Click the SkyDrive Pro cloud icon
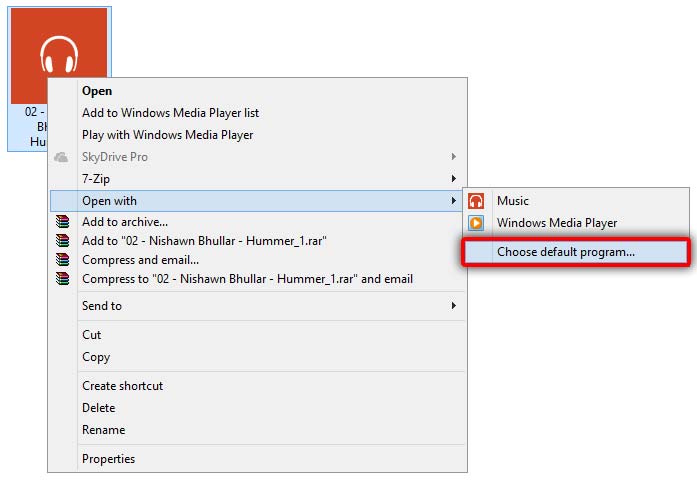Screen dimensions: 697x484 [x=61, y=157]
